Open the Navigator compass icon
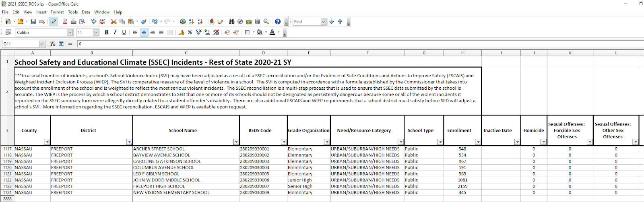Screen dimensions: 644x202 click(x=240, y=21)
